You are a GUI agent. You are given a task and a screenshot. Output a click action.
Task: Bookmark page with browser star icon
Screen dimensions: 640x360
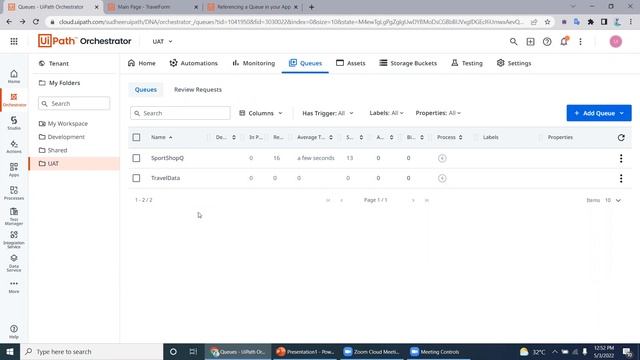point(547,22)
